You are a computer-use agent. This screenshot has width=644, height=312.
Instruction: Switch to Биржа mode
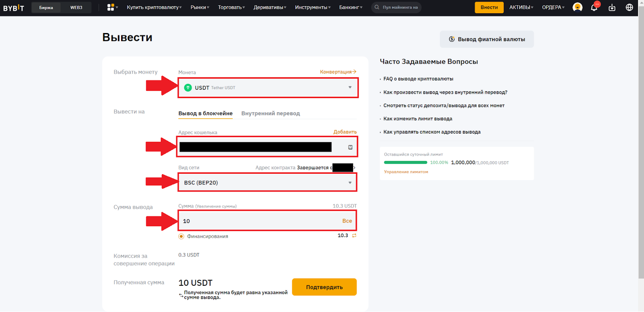pyautogui.click(x=46, y=7)
